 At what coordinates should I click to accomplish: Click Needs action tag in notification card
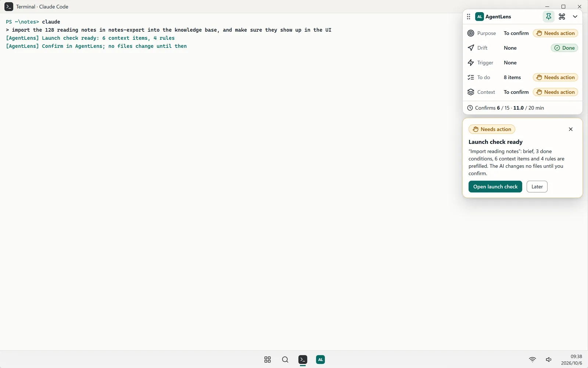tap(492, 129)
